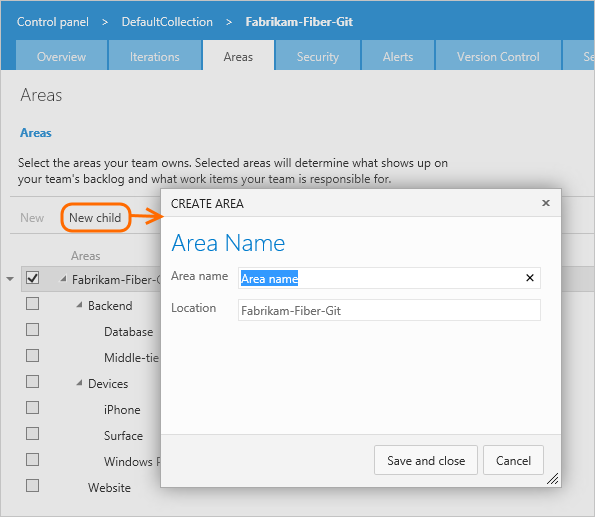Click the Location field showing Fabrikam-Fiber-Git
The height and width of the screenshot is (517, 595).
[389, 310]
